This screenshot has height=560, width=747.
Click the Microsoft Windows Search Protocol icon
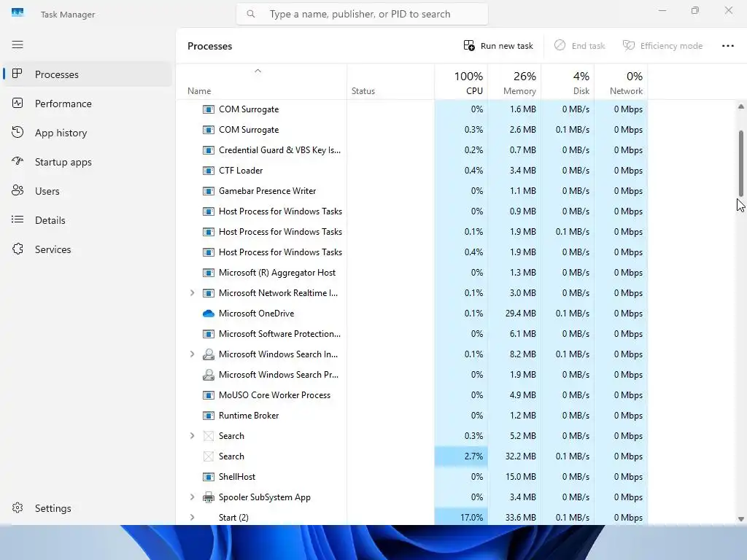pos(208,375)
